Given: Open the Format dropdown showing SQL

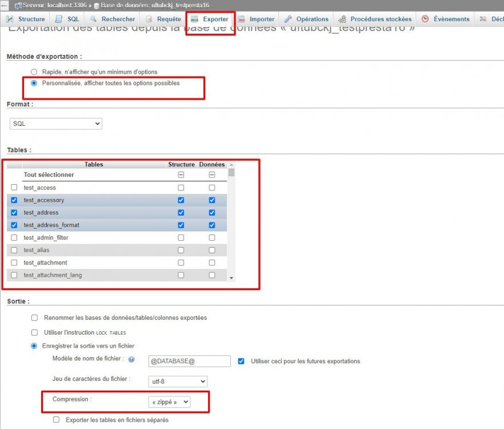Looking at the screenshot, I should pos(55,124).
